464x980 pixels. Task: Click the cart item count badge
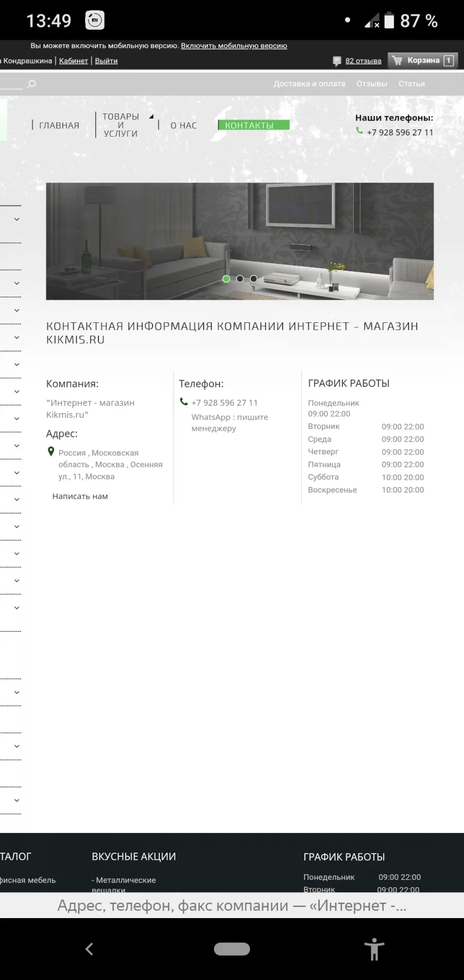click(x=449, y=60)
